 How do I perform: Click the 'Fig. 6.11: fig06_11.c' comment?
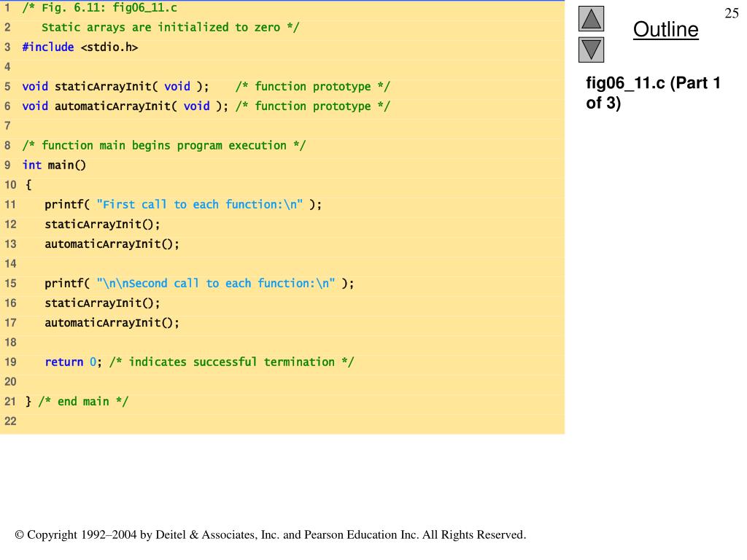coord(99,8)
